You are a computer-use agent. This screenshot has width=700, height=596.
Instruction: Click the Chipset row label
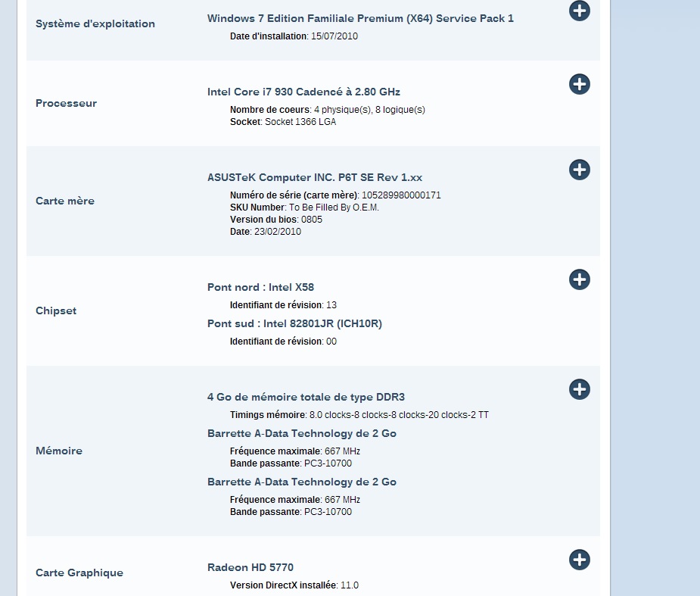tap(56, 311)
